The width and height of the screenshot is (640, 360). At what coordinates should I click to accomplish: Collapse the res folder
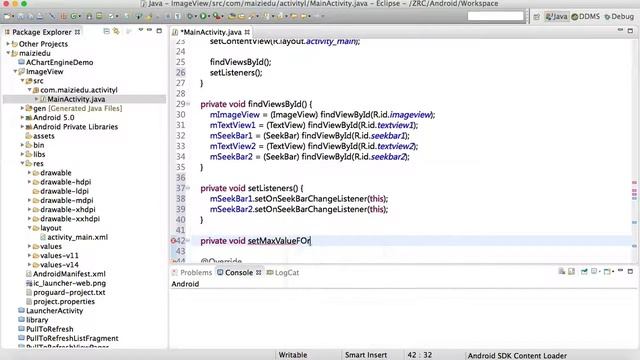coord(22,163)
